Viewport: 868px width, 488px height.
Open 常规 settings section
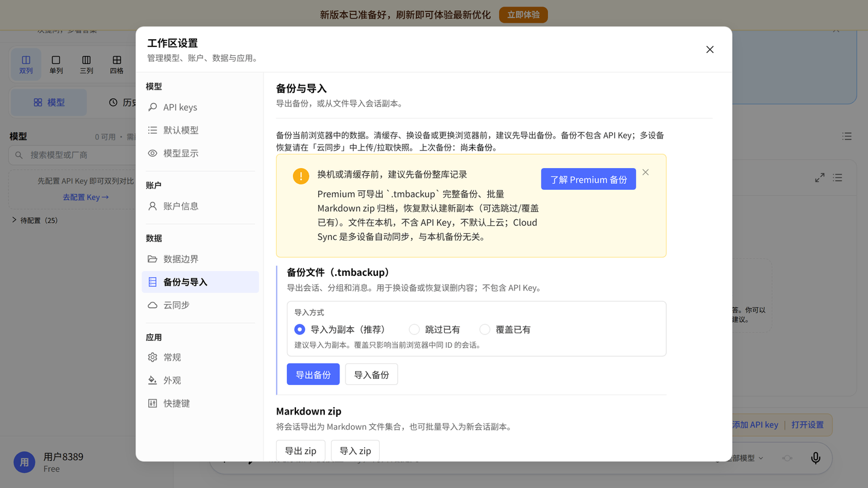pos(200,357)
